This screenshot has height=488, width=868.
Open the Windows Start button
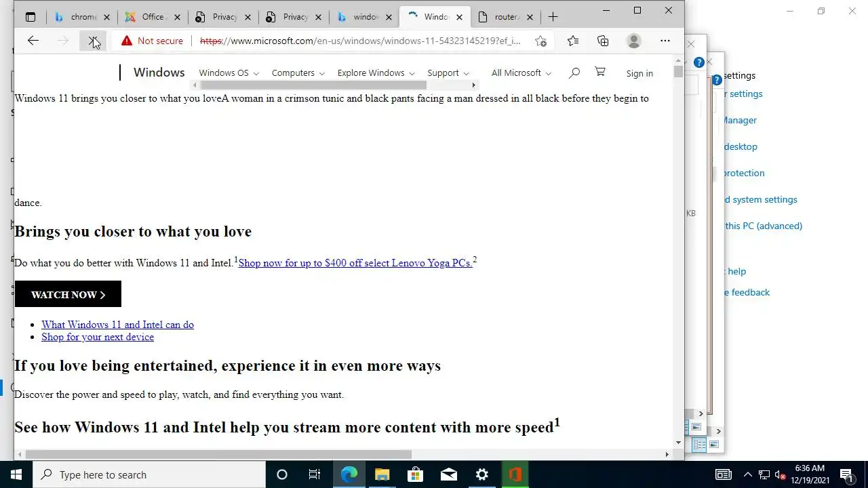16,474
